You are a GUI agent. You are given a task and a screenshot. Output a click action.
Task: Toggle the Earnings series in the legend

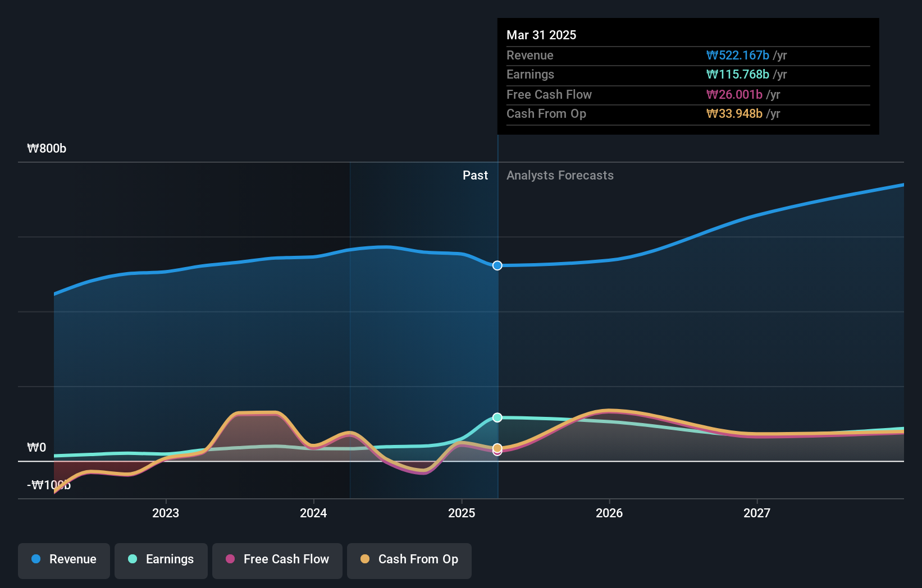pos(161,560)
